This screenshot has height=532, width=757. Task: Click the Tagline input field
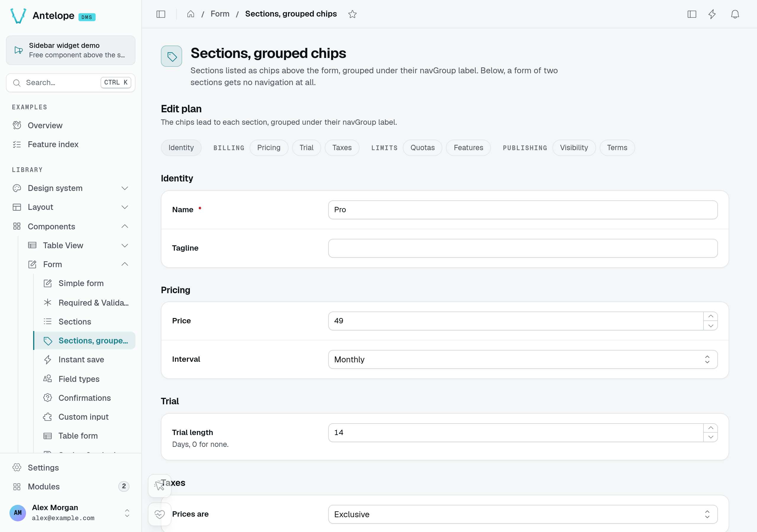point(523,248)
